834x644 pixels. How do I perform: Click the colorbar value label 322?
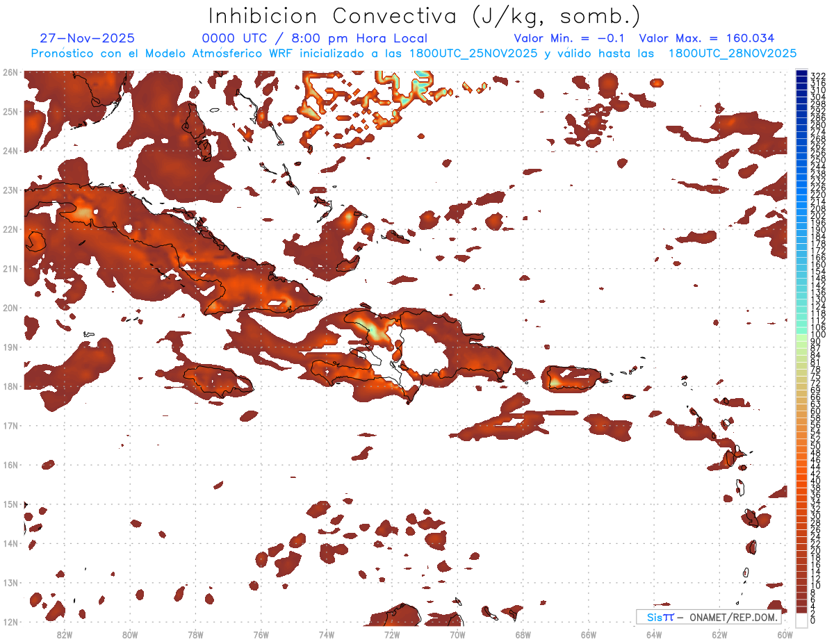point(818,75)
